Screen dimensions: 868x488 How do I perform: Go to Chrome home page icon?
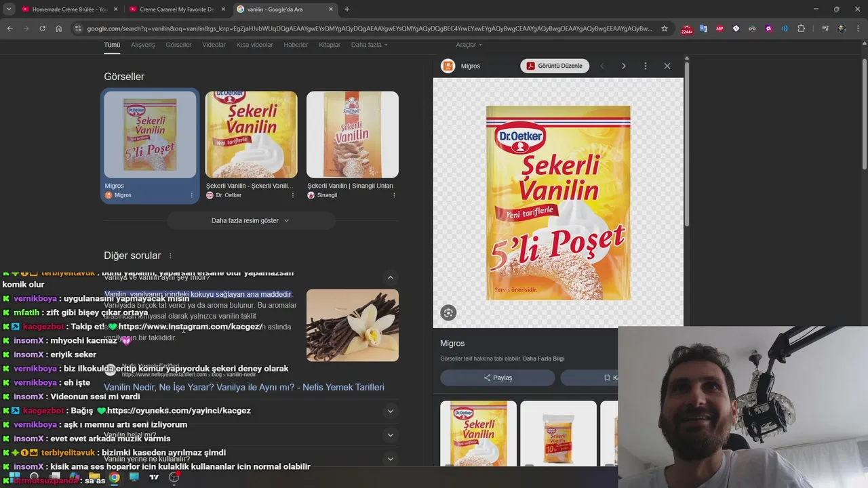[x=58, y=28]
